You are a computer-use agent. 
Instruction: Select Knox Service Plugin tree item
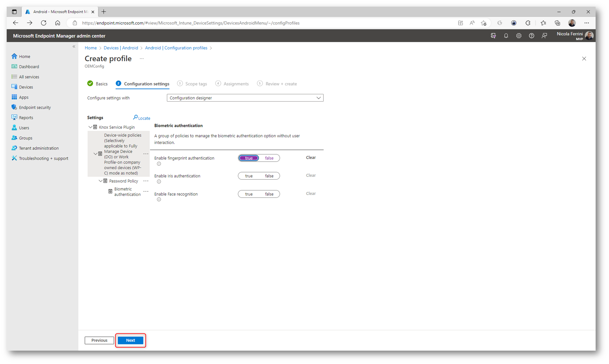[117, 127]
